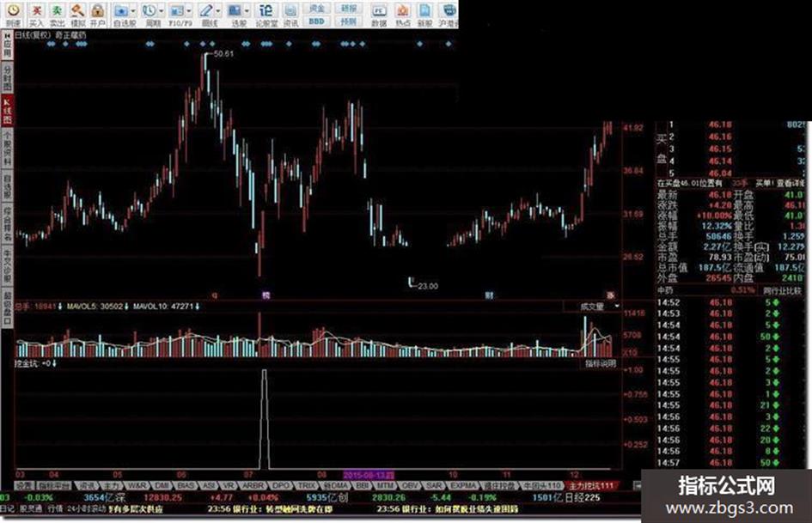The width and height of the screenshot is (812, 523).
Task: Expand the 周期 period dropdown arrow
Action: coord(161,10)
